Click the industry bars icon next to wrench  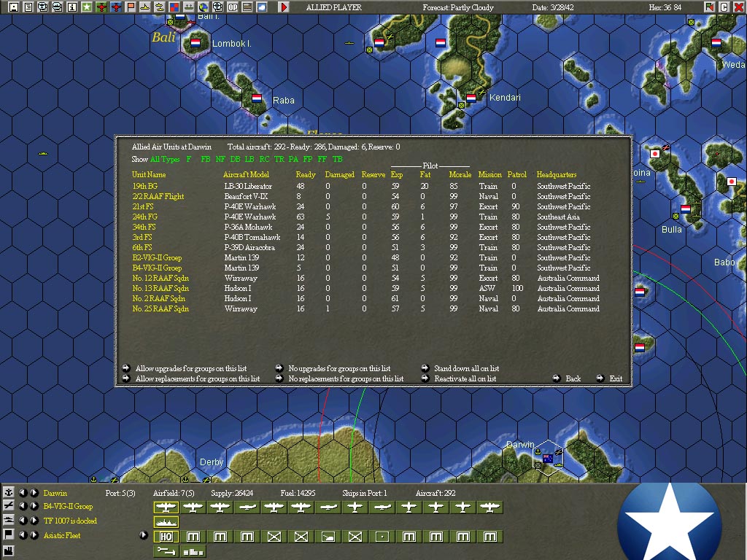pyautogui.click(x=193, y=551)
